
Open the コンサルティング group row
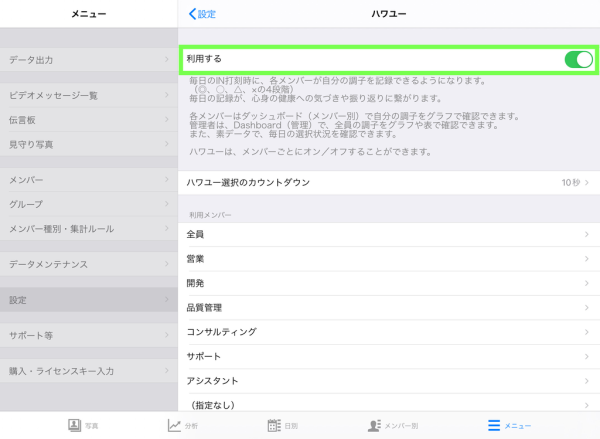(389, 332)
